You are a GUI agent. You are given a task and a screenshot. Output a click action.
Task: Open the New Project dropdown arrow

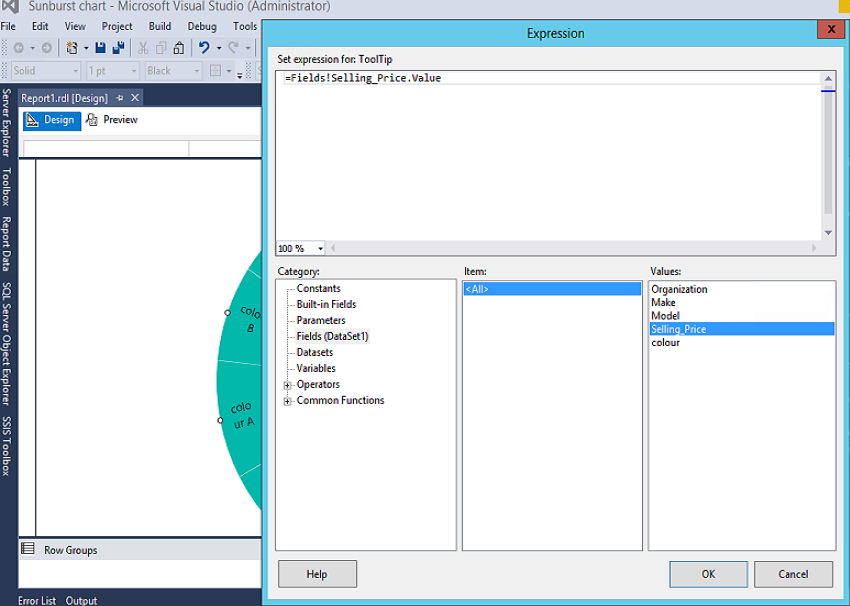pos(86,49)
